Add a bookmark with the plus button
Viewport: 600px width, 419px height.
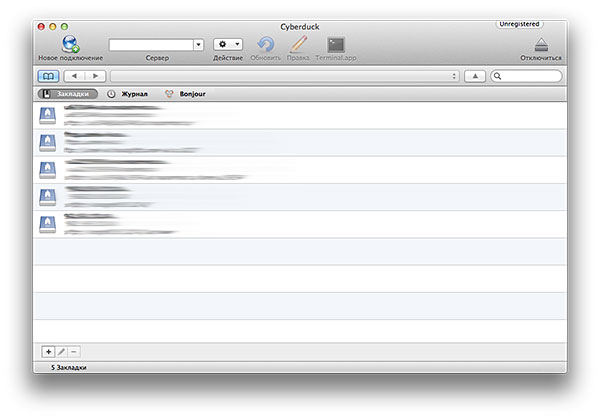pos(48,352)
